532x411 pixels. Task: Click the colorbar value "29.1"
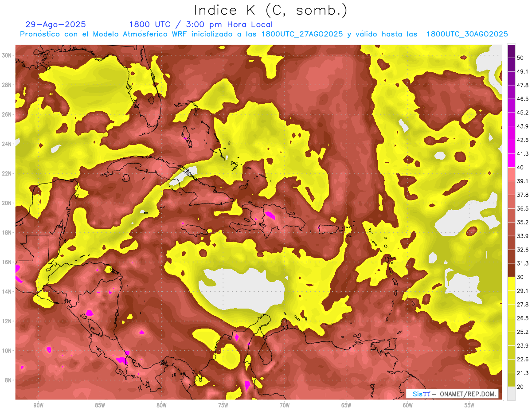point(523,291)
